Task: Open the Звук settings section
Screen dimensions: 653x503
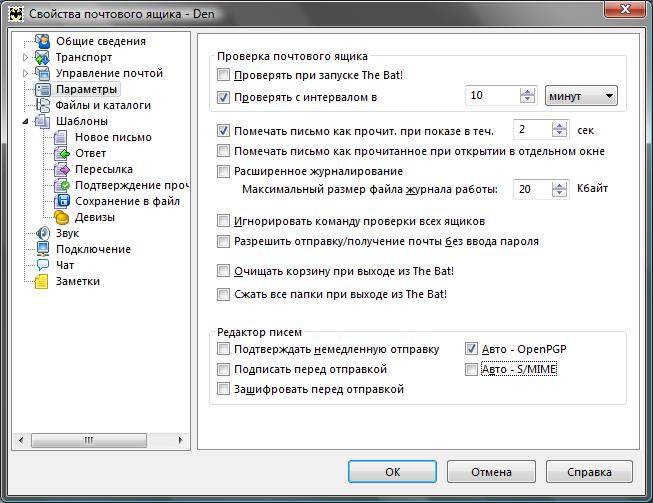Action: point(67,233)
